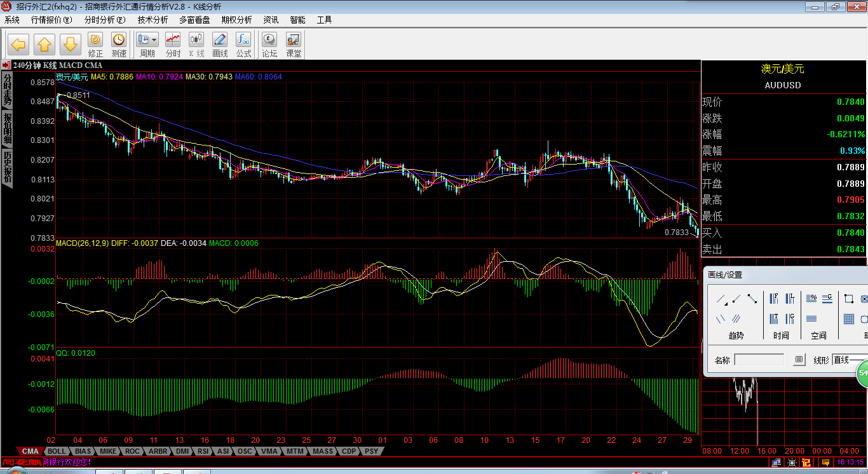Select the RSI indicator tab
The image size is (868, 474).
[203, 451]
